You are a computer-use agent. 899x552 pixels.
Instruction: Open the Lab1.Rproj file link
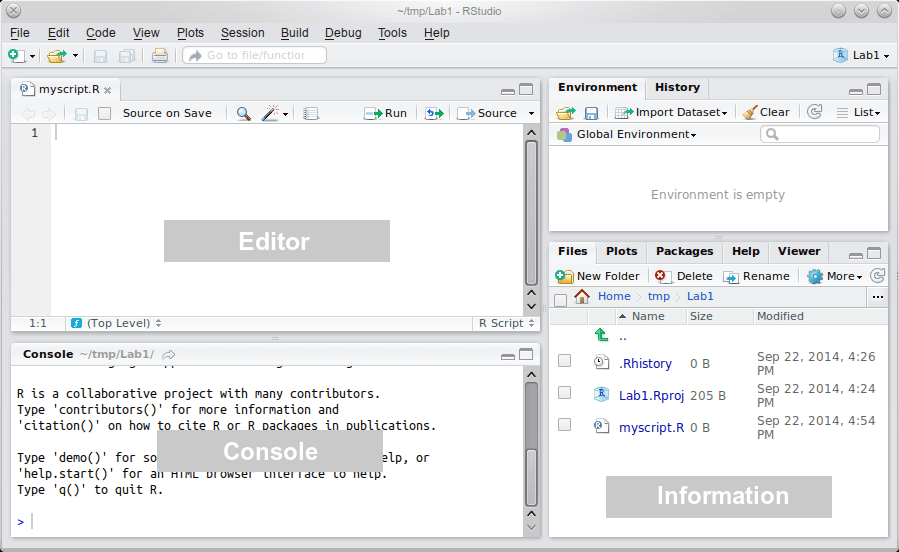tap(651, 396)
